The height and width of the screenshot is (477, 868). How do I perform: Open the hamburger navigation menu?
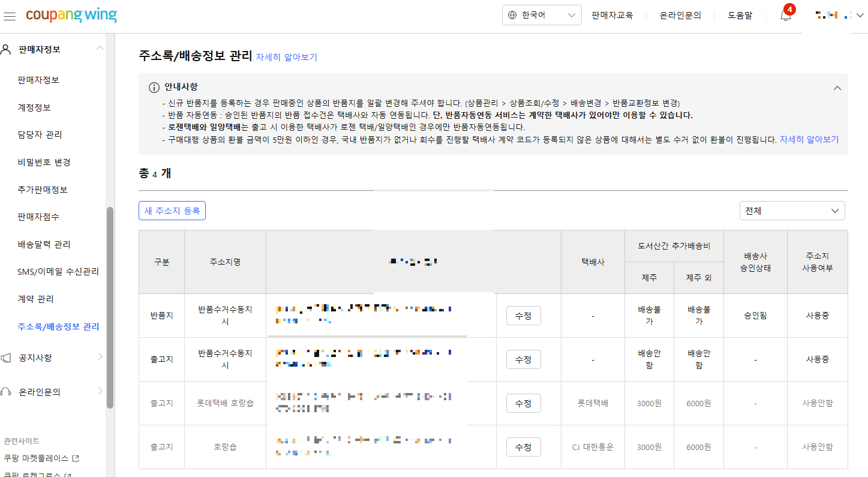[10, 16]
